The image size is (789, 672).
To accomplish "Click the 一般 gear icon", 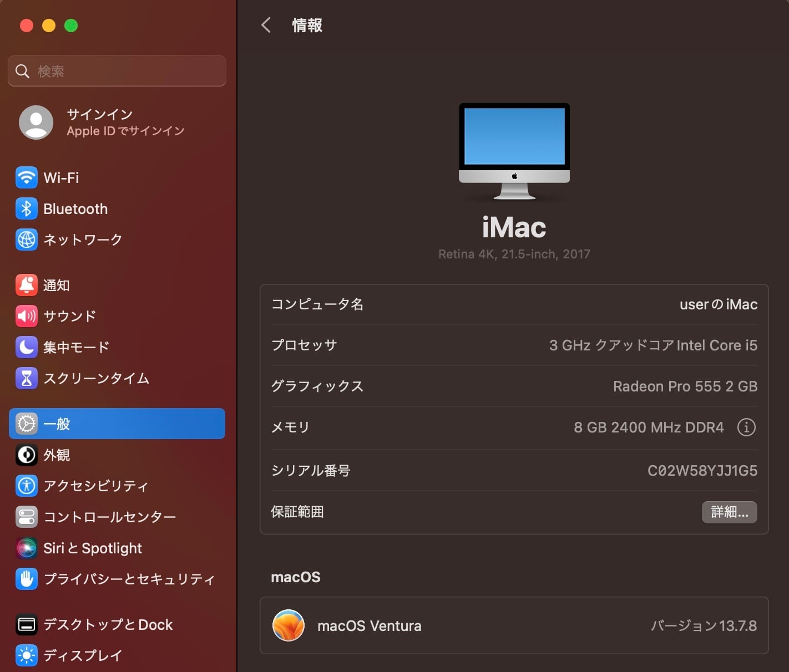I will pyautogui.click(x=27, y=424).
